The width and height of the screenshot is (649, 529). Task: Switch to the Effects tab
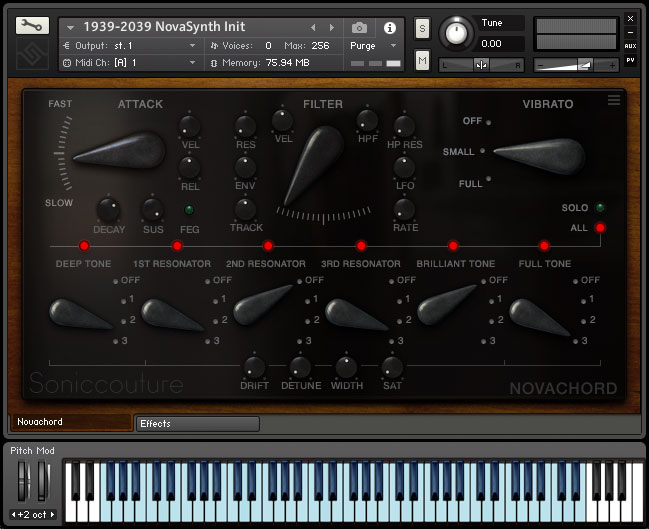tap(197, 423)
